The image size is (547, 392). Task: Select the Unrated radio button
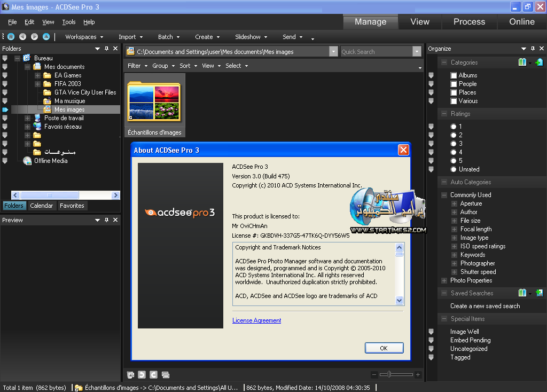(454, 169)
